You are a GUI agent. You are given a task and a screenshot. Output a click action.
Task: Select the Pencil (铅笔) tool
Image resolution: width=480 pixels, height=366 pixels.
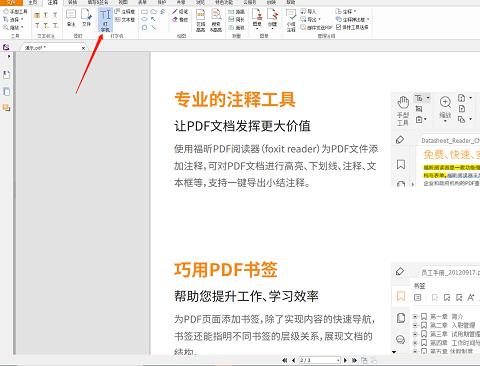pyautogui.click(x=180, y=12)
